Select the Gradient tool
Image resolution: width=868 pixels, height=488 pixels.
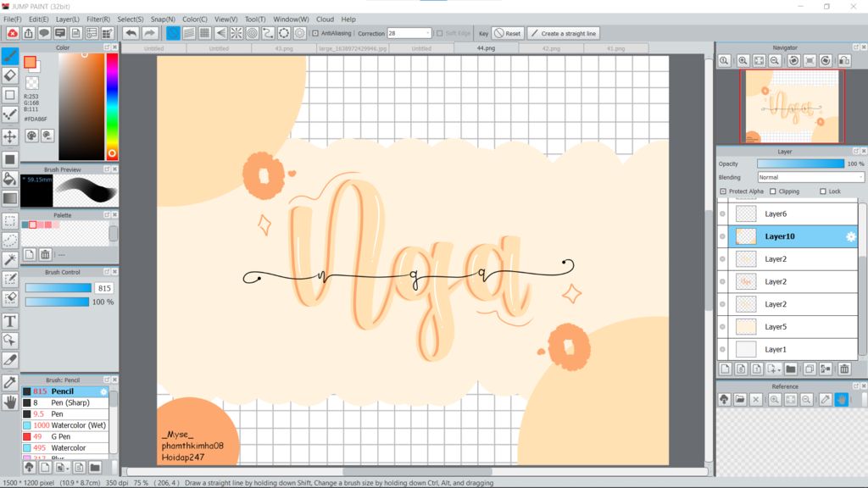point(10,198)
